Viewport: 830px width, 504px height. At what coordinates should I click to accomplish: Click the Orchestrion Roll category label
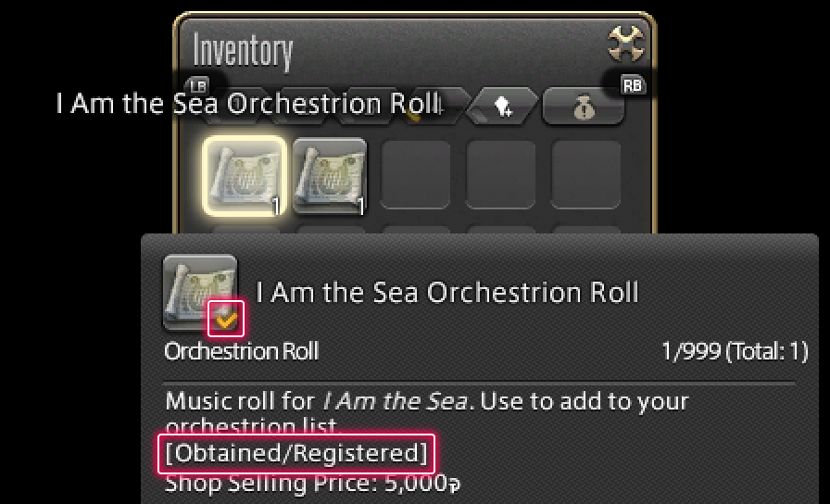pyautogui.click(x=241, y=351)
